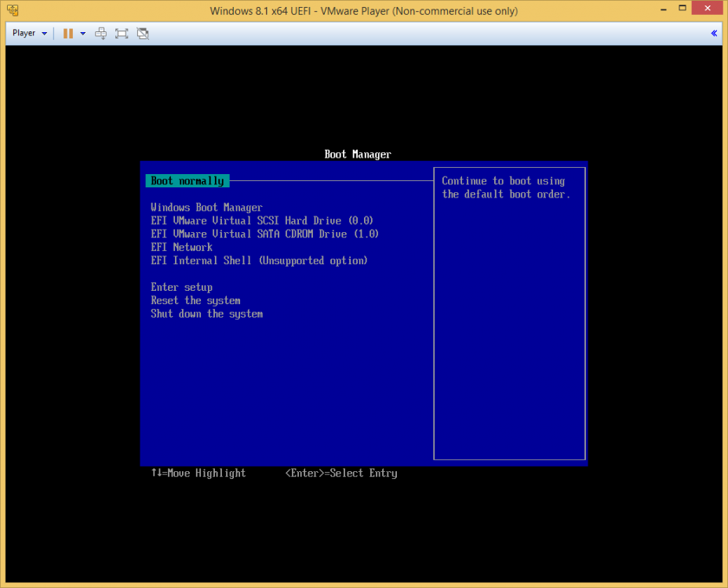Choose EFI VMware Virtual SCSI Hard Drive

tap(262, 220)
